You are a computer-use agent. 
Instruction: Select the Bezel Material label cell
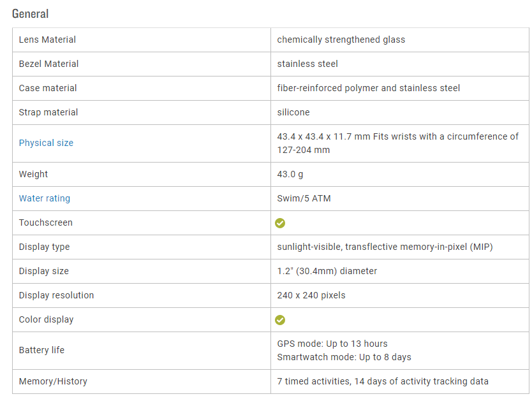tap(49, 64)
